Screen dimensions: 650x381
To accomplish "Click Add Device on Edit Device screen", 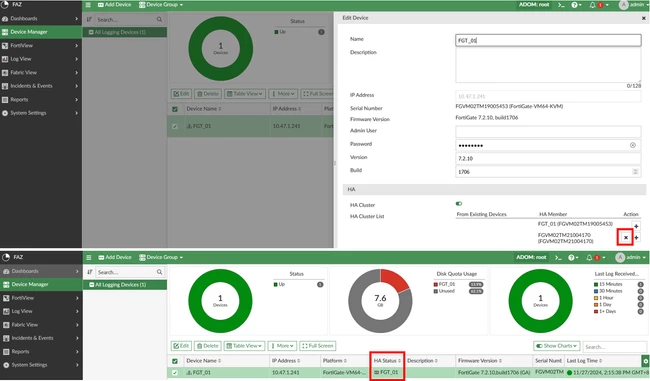I will (114, 5).
